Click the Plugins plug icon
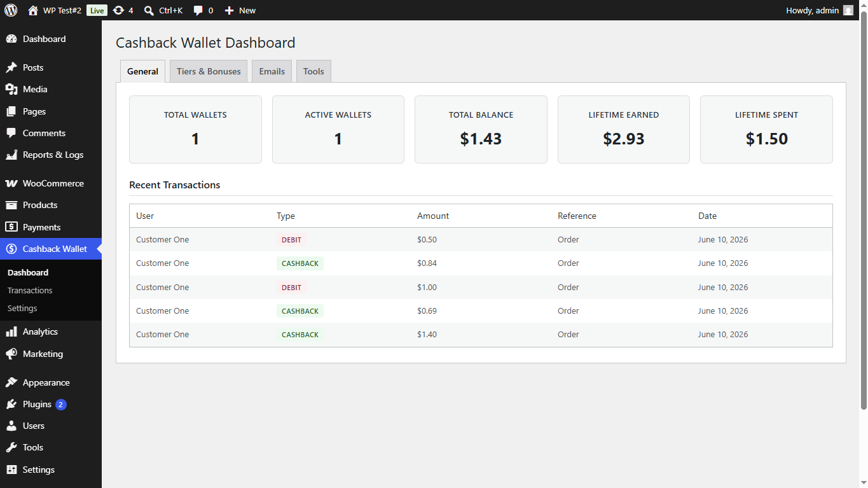 [x=11, y=404]
